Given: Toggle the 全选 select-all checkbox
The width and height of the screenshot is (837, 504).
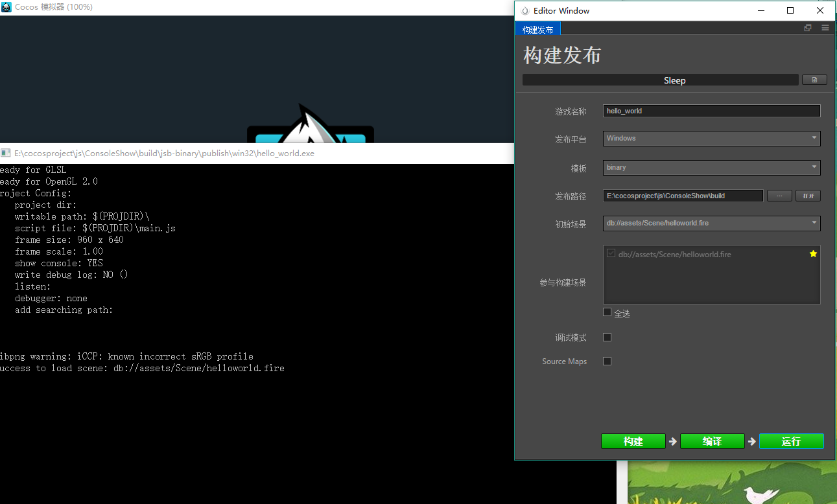Looking at the screenshot, I should click(607, 312).
